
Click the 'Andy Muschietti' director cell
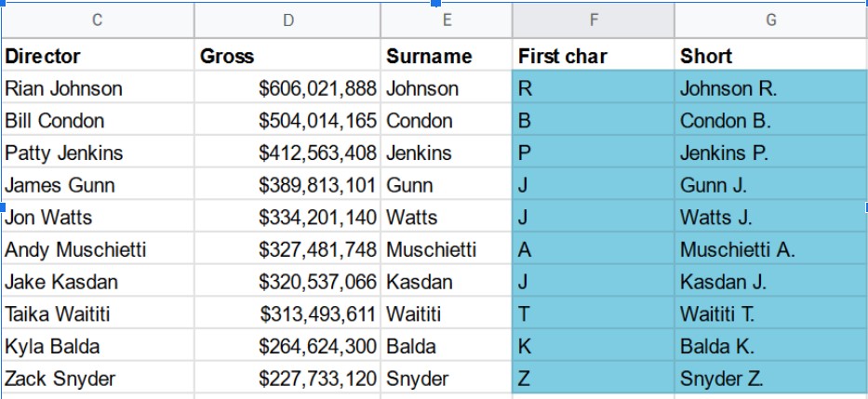[97, 249]
